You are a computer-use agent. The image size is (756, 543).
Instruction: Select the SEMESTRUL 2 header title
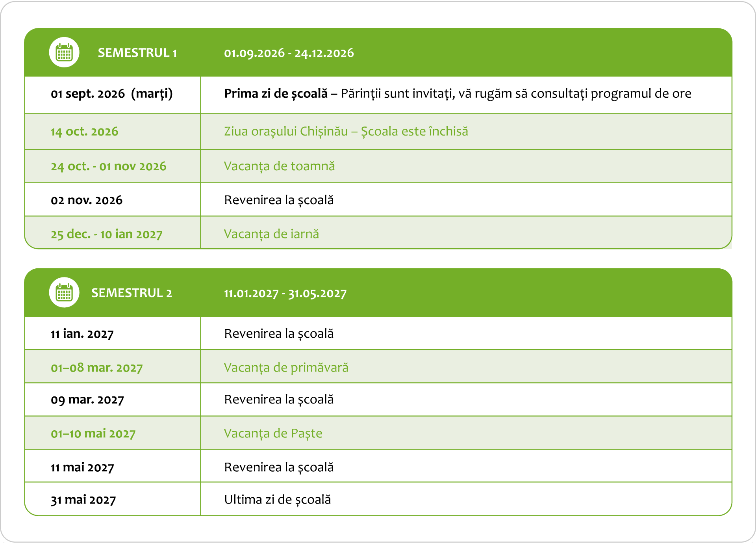(132, 293)
